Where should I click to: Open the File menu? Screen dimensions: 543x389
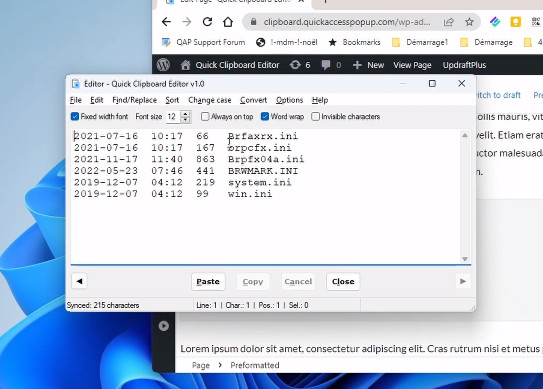(x=75, y=100)
